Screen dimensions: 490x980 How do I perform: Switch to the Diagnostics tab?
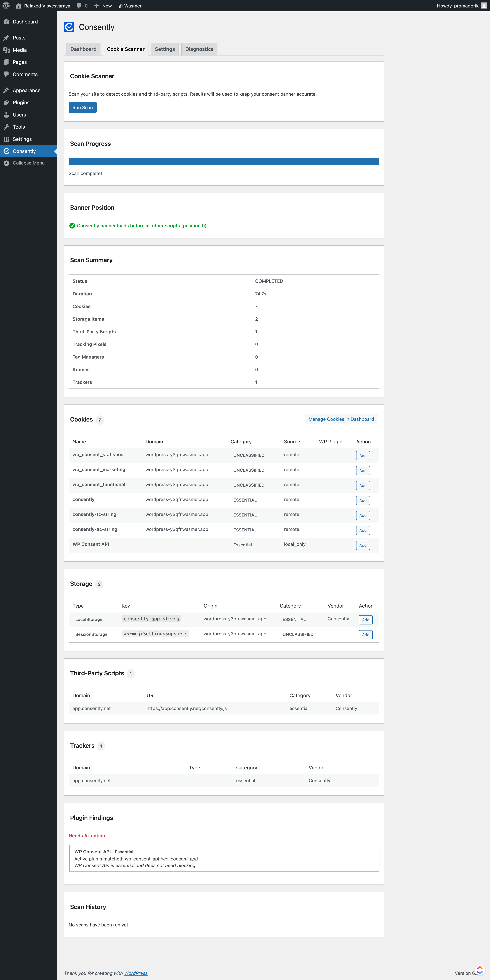point(199,49)
